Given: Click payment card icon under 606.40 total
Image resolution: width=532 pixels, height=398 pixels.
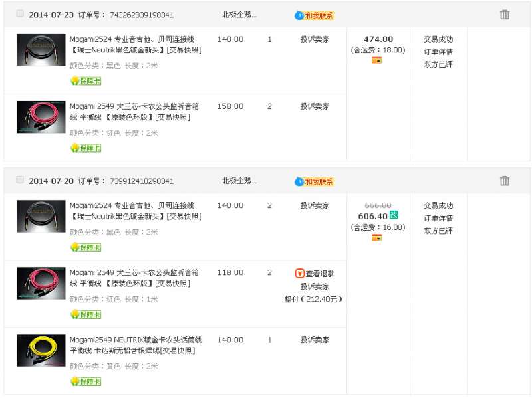Looking at the screenshot, I should [376, 237].
